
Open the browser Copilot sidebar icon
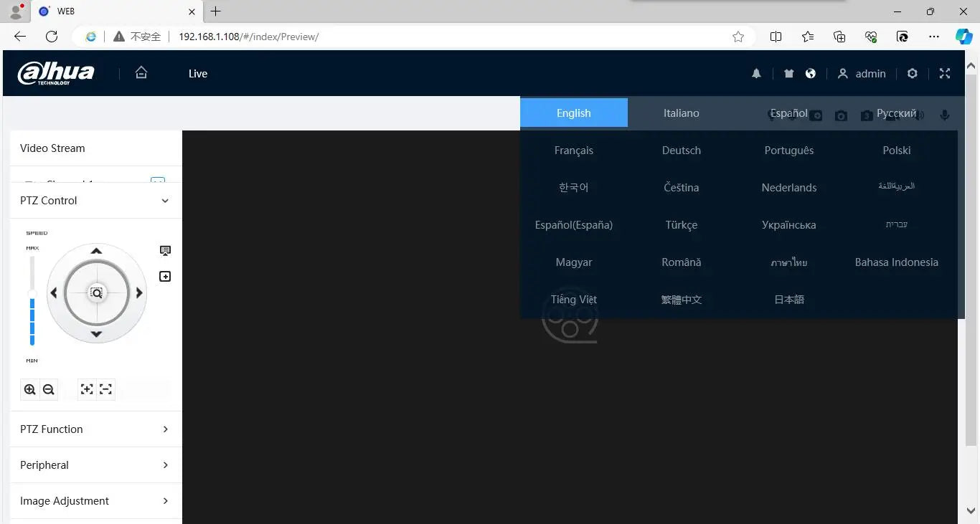click(963, 37)
